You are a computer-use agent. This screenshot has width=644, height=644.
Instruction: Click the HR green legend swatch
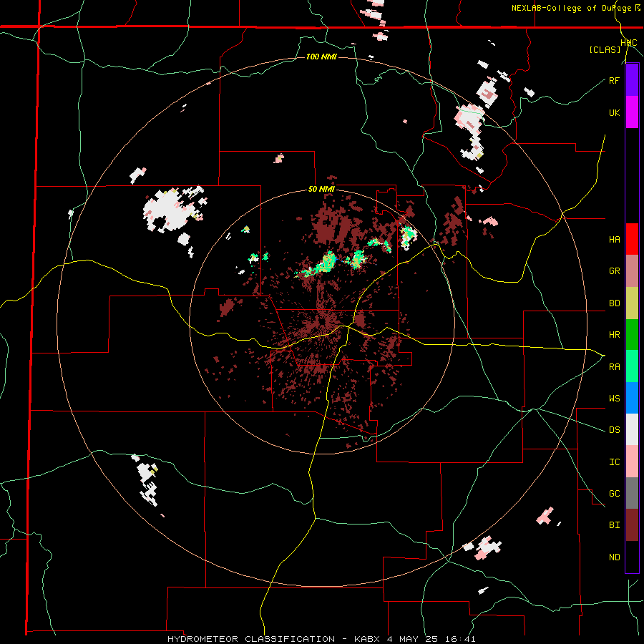click(632, 334)
